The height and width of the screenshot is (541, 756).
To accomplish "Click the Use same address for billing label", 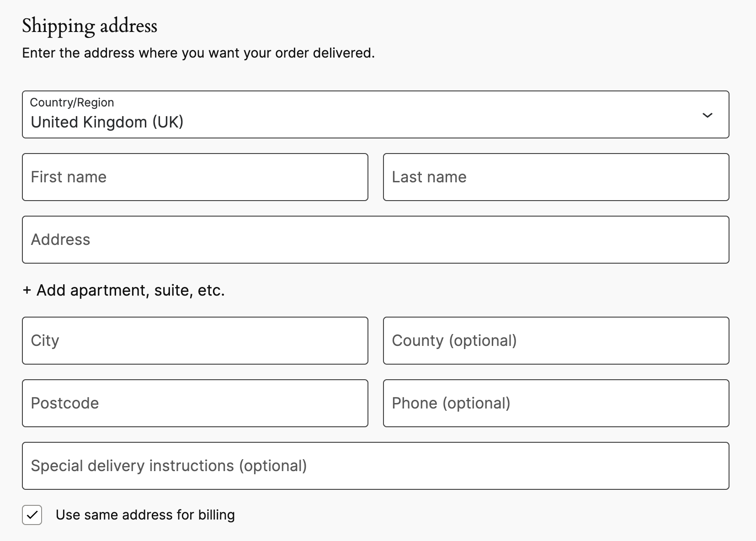I will click(145, 515).
